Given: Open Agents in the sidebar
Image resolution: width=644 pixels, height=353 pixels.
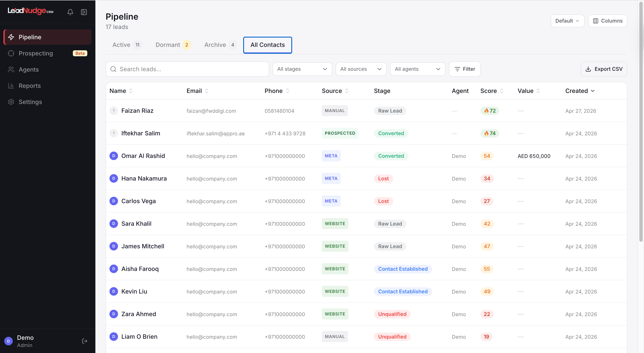Looking at the screenshot, I should click(47, 69).
